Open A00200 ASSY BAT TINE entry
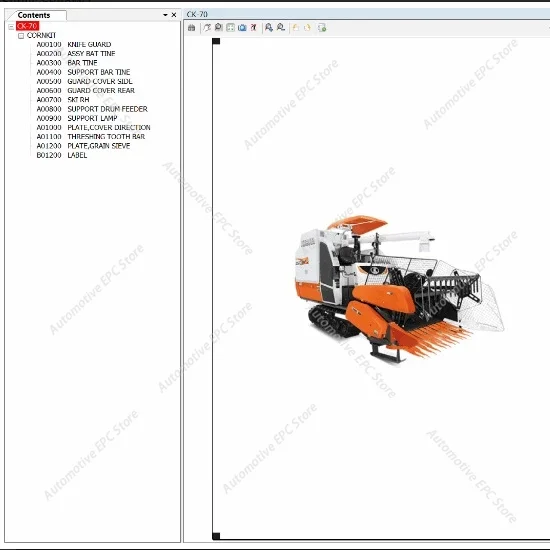This screenshot has height=550, width=550. point(76,54)
